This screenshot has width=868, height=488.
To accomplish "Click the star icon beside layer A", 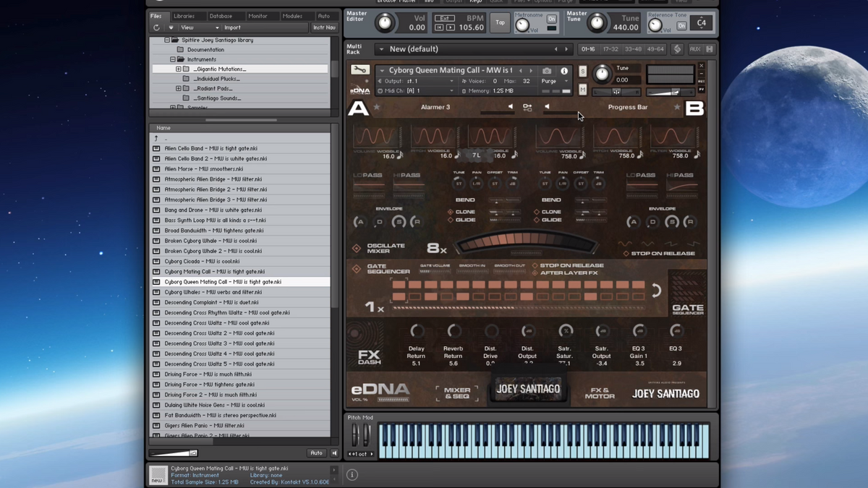I will click(377, 107).
